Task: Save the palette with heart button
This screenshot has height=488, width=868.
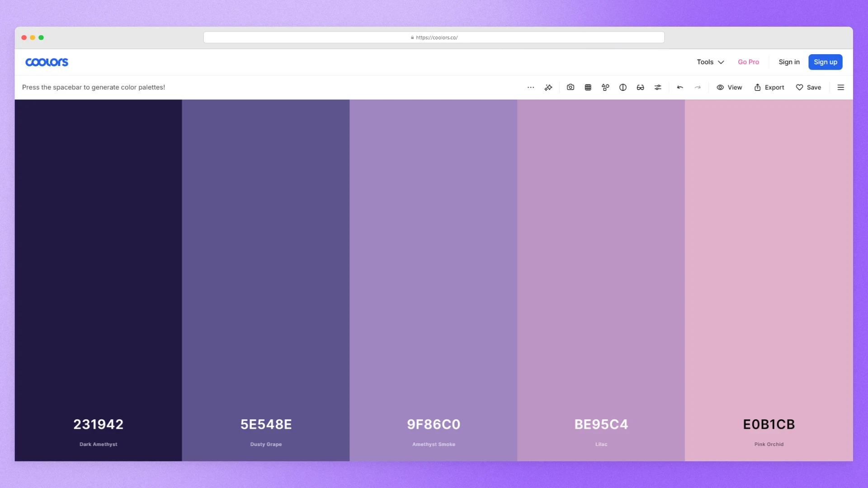Action: coord(808,87)
